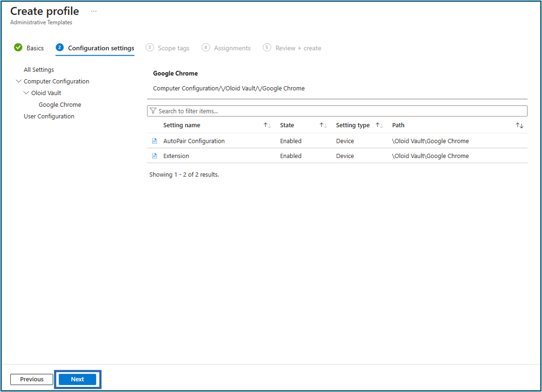The height and width of the screenshot is (392, 542).
Task: Click the State column header
Action: pos(287,125)
